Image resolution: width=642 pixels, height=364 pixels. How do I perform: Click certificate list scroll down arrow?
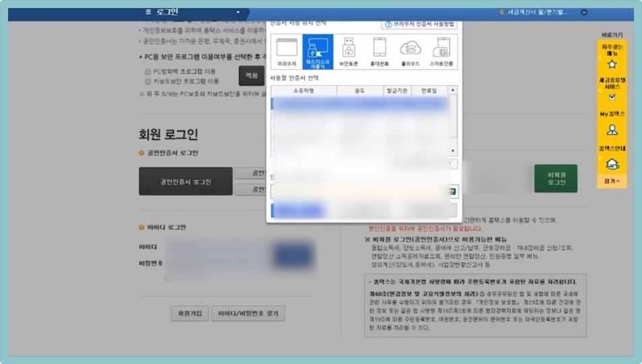coord(453,151)
